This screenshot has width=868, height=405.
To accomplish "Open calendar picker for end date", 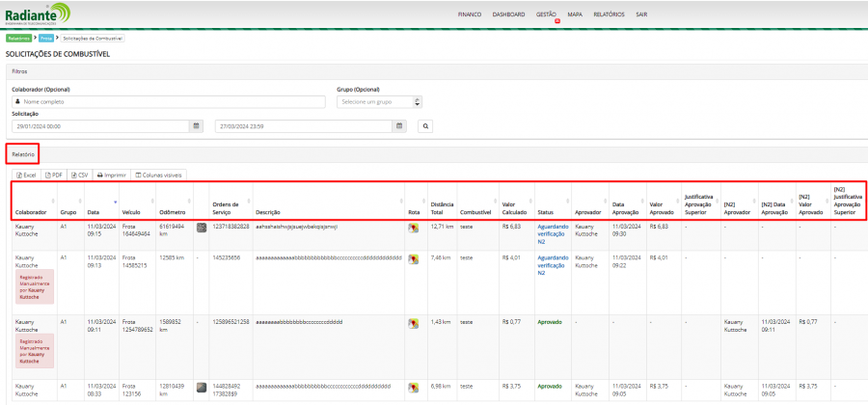I will pos(398,125).
